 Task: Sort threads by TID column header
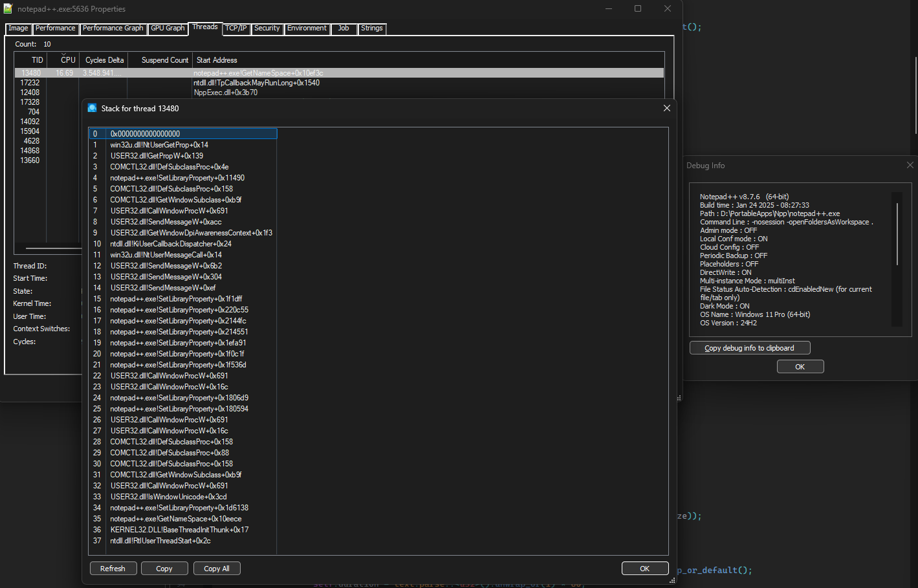tap(30, 60)
